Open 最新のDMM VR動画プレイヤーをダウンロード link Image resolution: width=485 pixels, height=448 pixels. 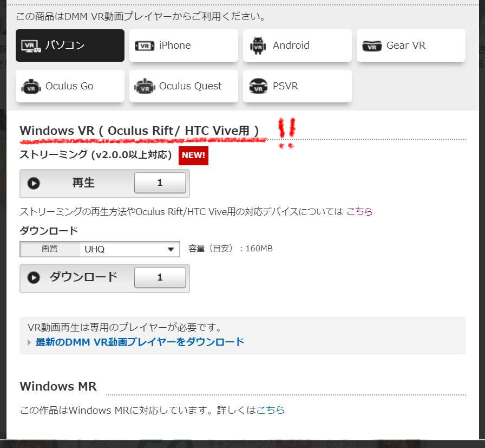(x=140, y=342)
